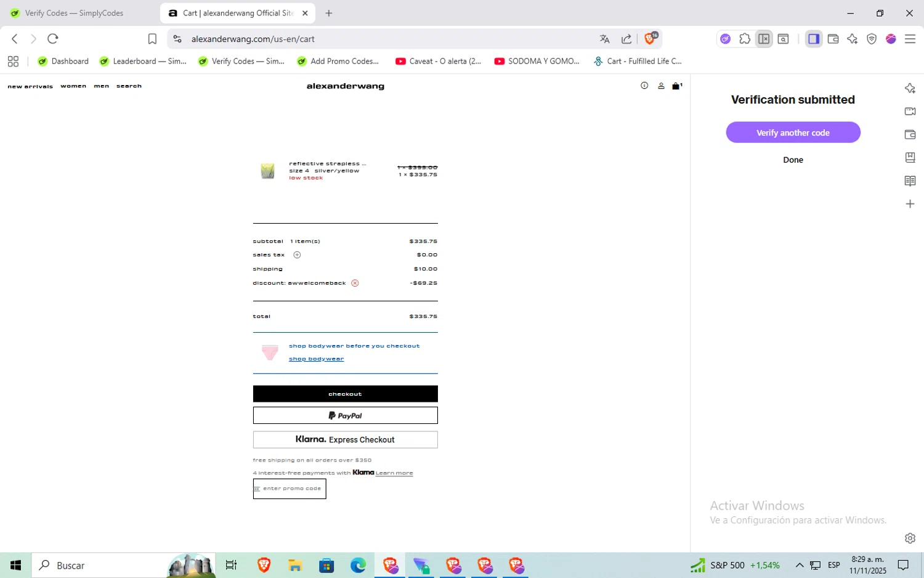Open the shopping bag icon

click(x=676, y=86)
